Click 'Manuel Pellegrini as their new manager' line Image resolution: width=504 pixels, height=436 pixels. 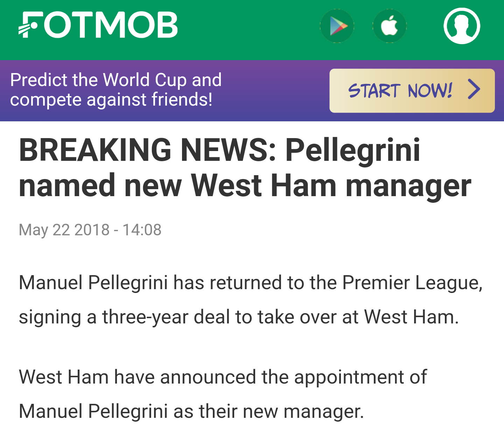191,411
